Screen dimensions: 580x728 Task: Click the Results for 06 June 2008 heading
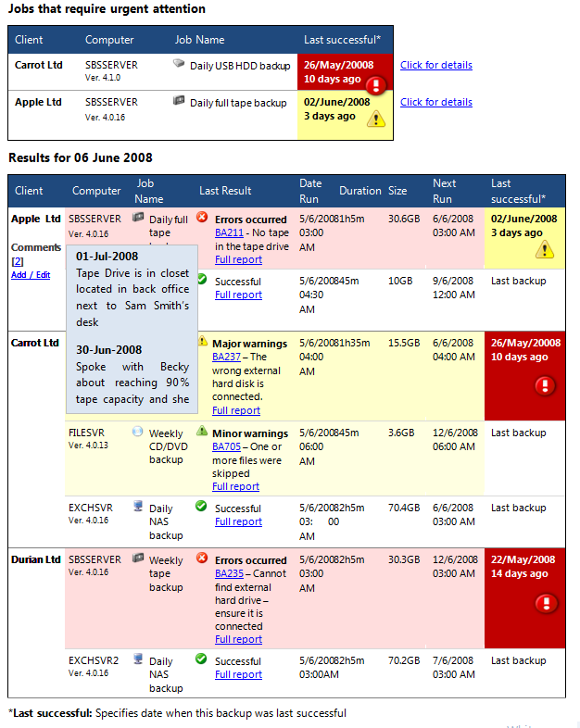(81, 157)
